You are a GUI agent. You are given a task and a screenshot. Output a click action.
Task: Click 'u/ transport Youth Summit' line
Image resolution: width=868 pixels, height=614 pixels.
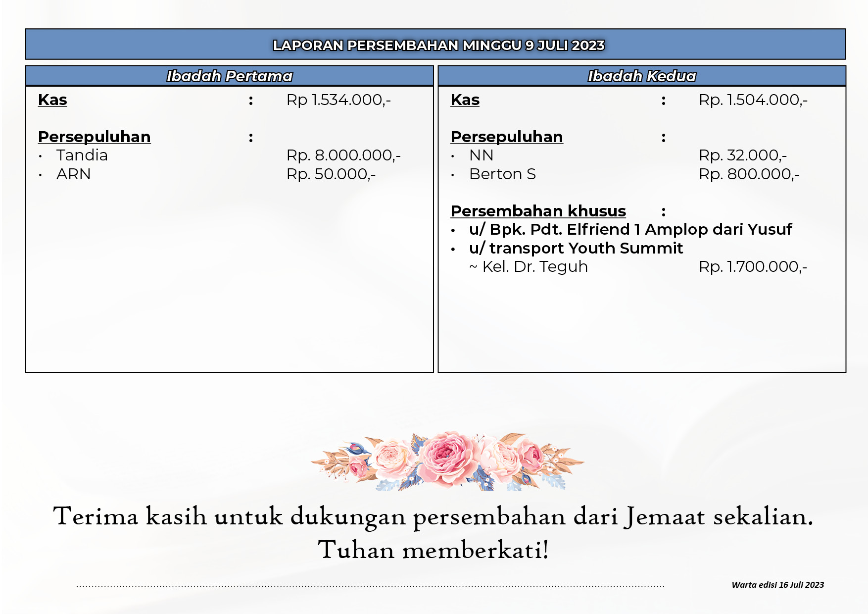coord(576,248)
